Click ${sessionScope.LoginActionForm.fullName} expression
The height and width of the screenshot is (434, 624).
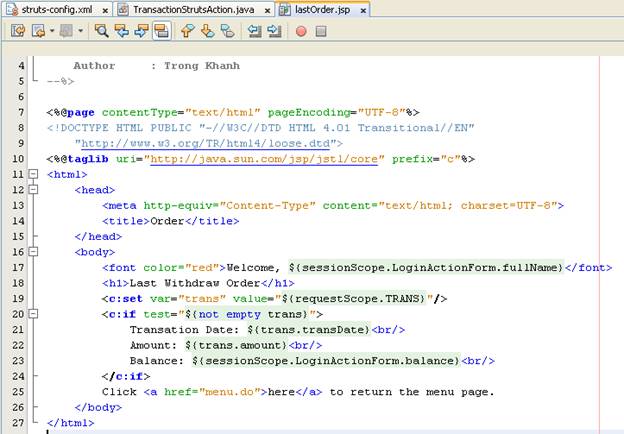pos(426,267)
